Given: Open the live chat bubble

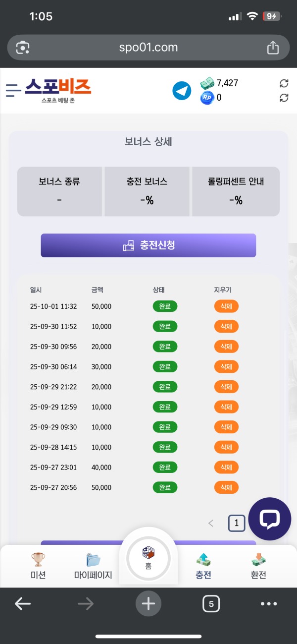Looking at the screenshot, I should tap(270, 519).
